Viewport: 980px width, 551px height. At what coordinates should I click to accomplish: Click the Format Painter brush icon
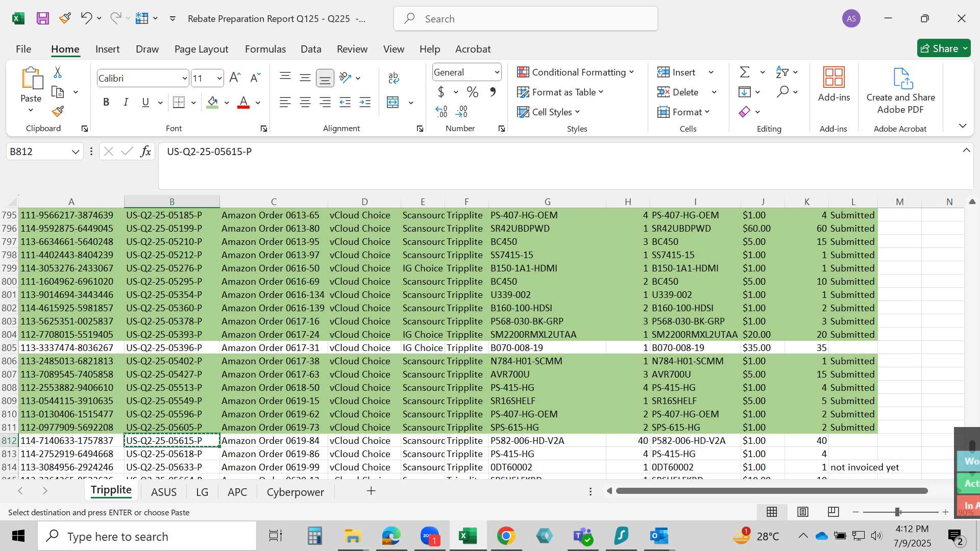[x=58, y=111]
